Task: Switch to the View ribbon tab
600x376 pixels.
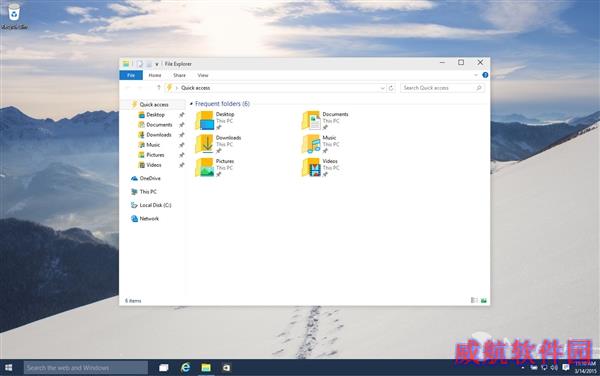Action: click(203, 75)
